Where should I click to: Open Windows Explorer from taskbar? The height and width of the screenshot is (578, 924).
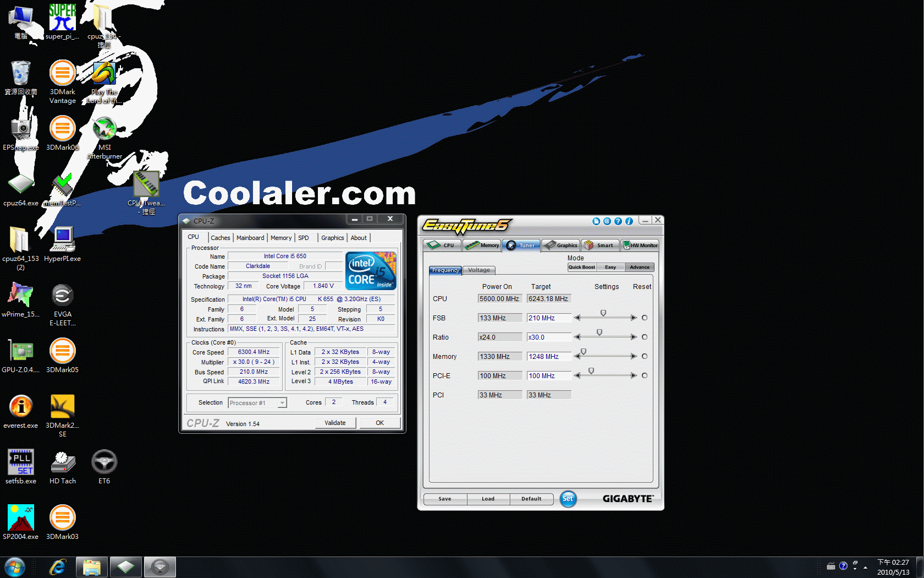click(x=91, y=567)
